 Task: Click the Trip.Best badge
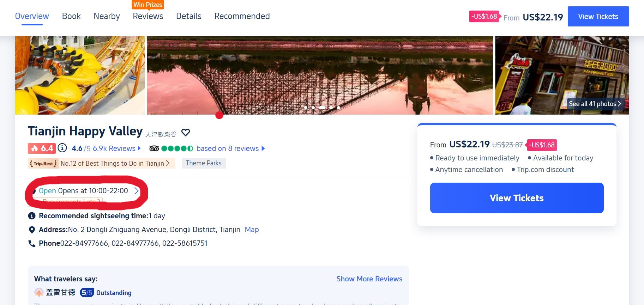click(x=43, y=163)
